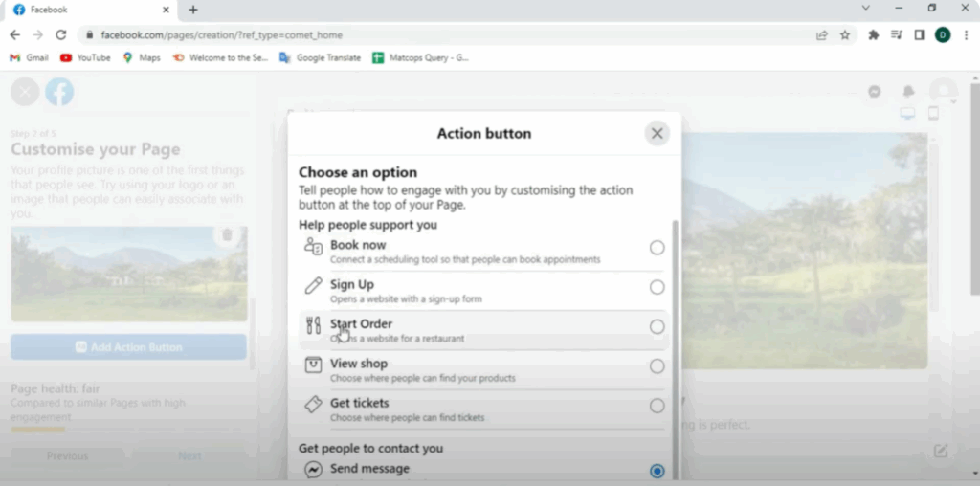Select the Facebook browser tab
The width and height of the screenshot is (980, 486).
click(x=91, y=10)
